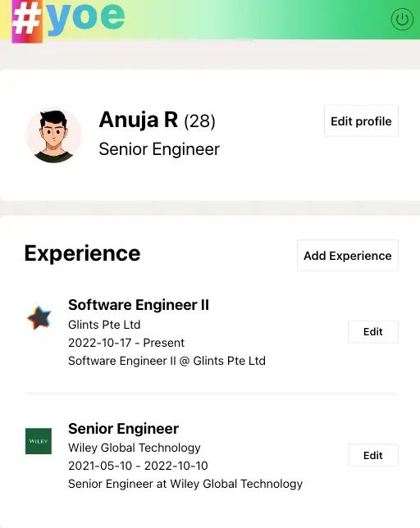This screenshot has width=420, height=528.
Task: Click the power logout icon
Action: tap(402, 19)
